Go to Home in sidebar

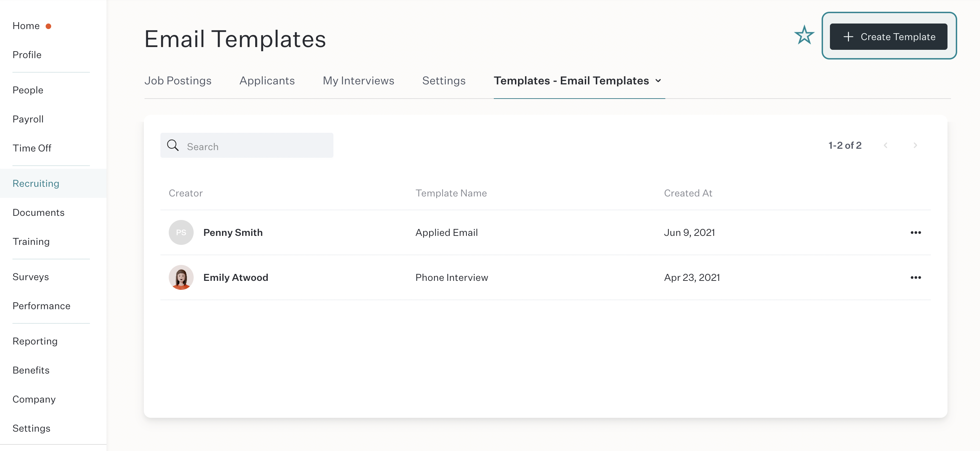click(26, 26)
